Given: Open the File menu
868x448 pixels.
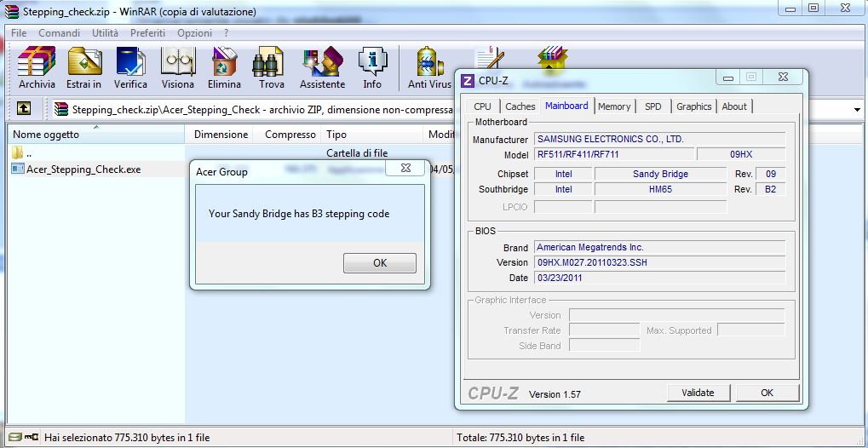Looking at the screenshot, I should 19,32.
